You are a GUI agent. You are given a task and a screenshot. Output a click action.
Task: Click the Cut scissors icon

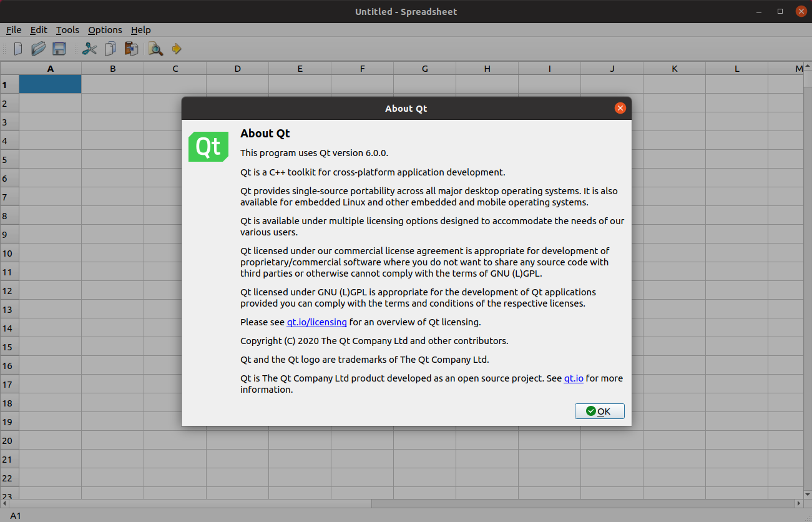point(90,49)
